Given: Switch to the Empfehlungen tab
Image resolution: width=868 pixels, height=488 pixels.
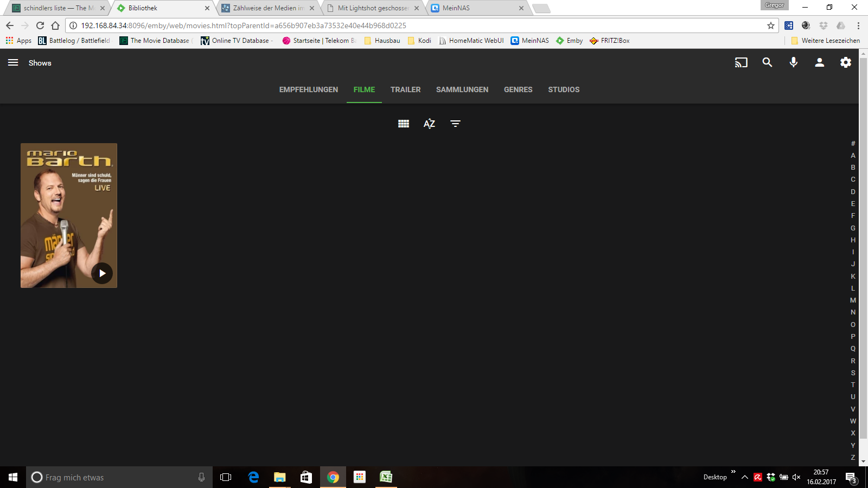Looking at the screenshot, I should (x=309, y=89).
